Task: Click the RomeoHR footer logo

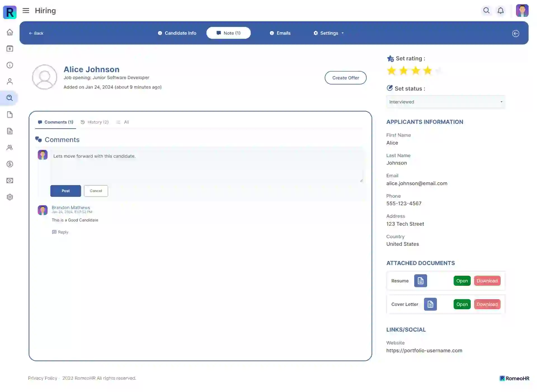Action: point(514,378)
